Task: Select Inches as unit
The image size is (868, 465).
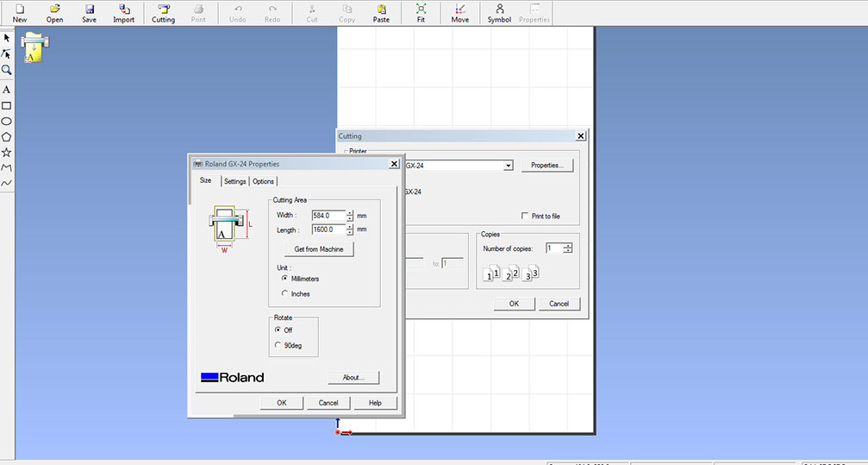Action: point(285,293)
